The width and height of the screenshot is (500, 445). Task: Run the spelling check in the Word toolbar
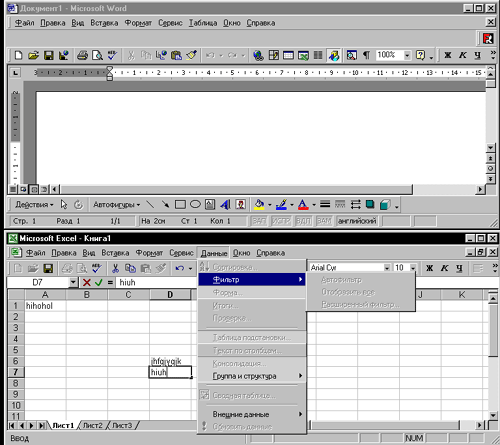click(112, 55)
